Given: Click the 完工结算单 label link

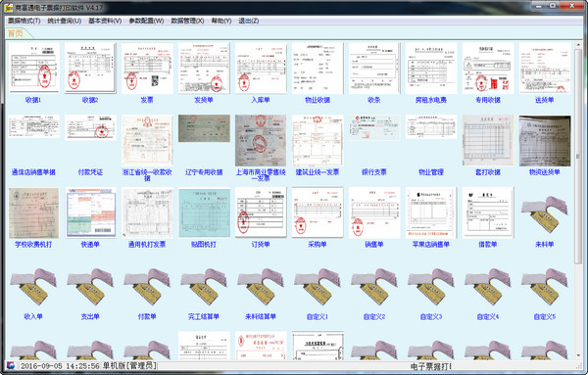Looking at the screenshot, I should 204,317.
